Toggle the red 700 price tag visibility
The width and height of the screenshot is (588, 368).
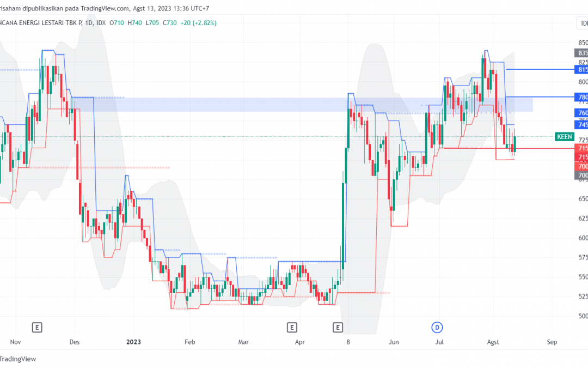pyautogui.click(x=579, y=165)
